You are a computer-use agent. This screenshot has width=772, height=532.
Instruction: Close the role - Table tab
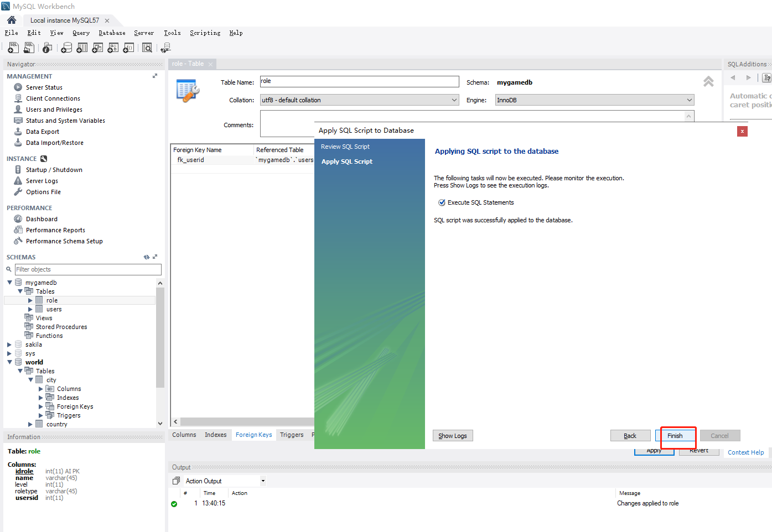pyautogui.click(x=210, y=64)
